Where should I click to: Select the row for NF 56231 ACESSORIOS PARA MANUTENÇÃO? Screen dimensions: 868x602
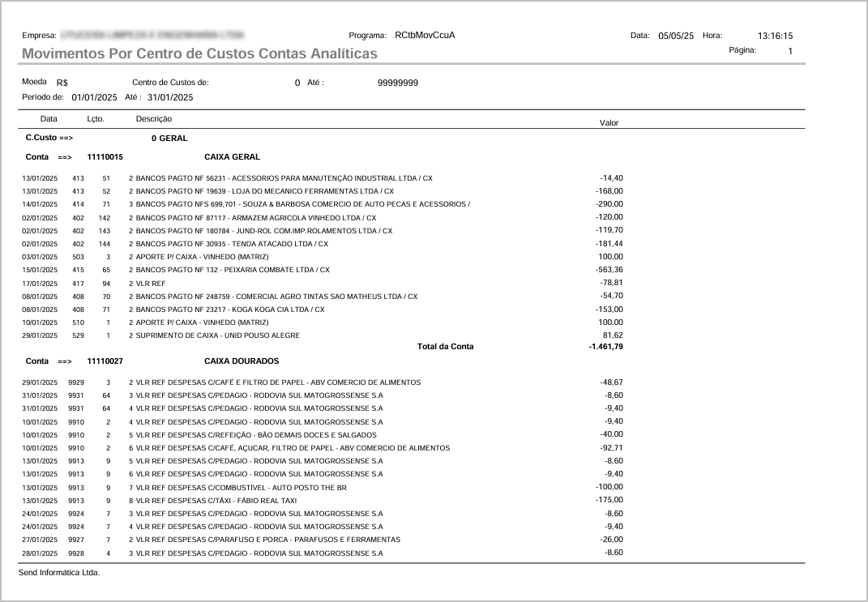(x=323, y=178)
